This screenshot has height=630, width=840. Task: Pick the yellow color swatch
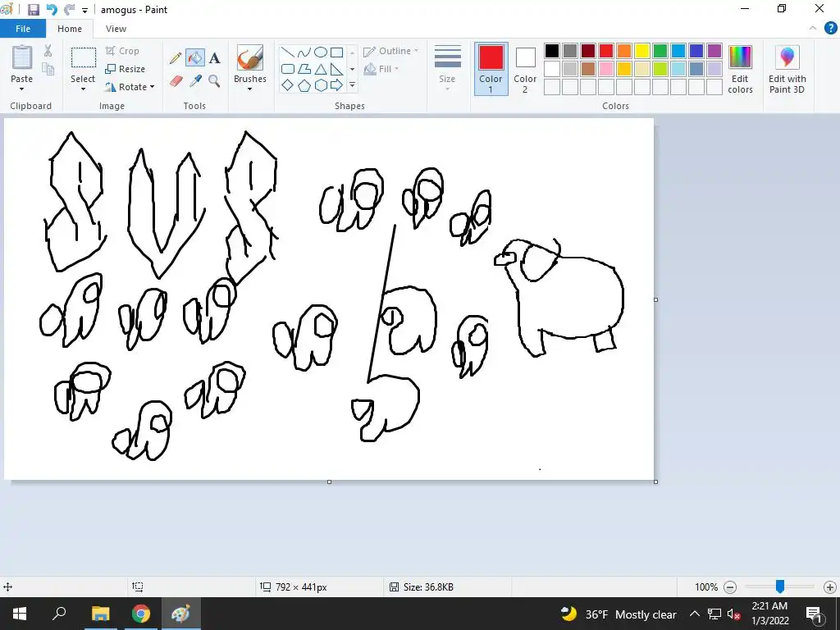tap(641, 51)
